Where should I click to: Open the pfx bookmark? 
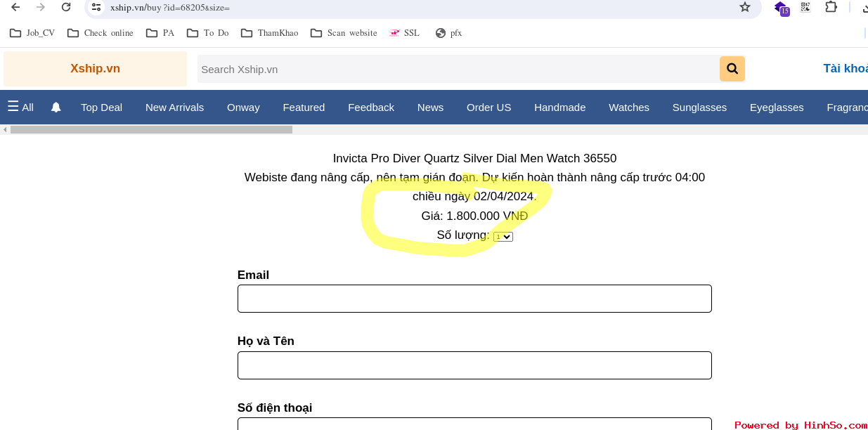click(448, 33)
